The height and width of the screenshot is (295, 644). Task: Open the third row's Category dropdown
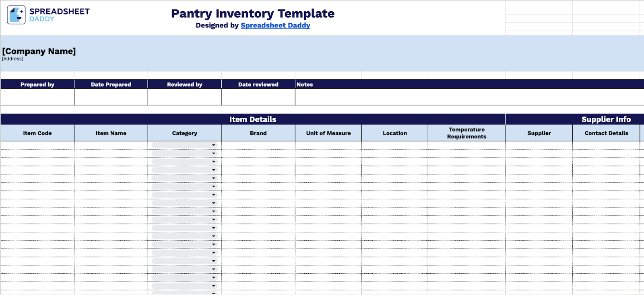(213, 162)
